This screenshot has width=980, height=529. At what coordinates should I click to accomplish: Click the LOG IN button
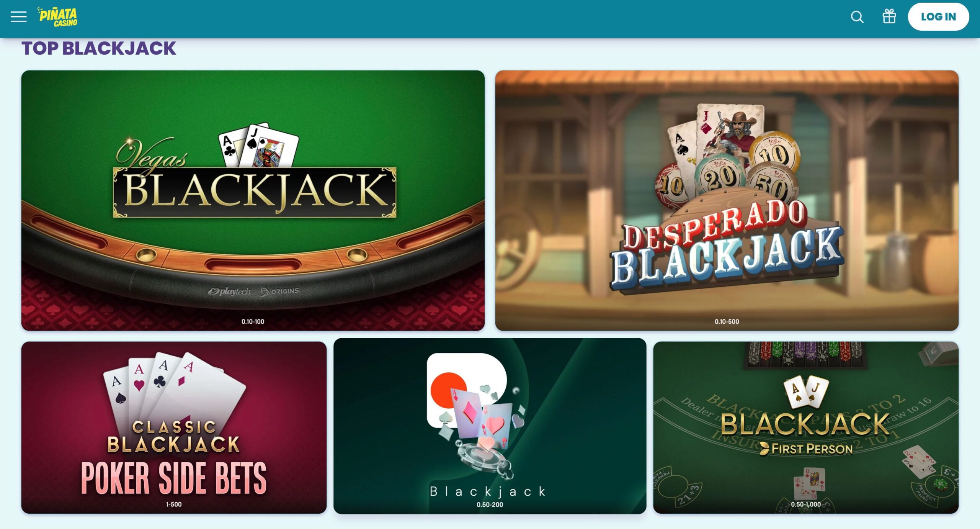pyautogui.click(x=938, y=17)
